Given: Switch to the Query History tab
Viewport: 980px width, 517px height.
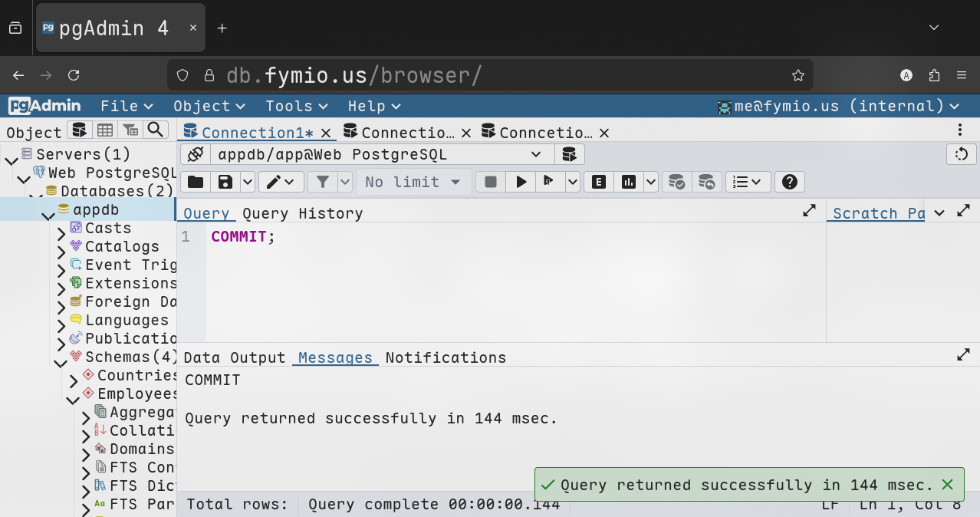Looking at the screenshot, I should [x=302, y=213].
